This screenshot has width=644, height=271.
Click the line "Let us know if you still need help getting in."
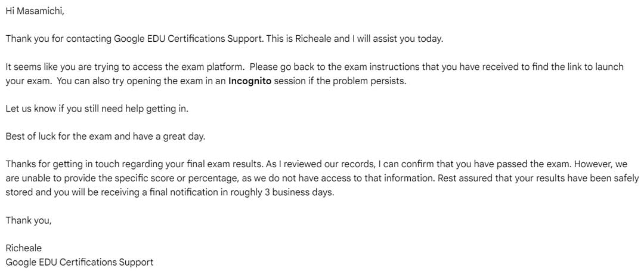97,109
